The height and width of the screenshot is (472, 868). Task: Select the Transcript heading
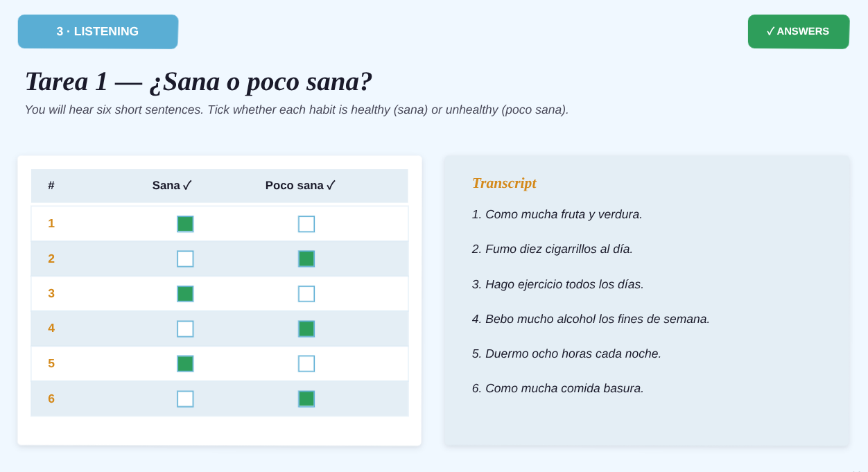pos(504,183)
